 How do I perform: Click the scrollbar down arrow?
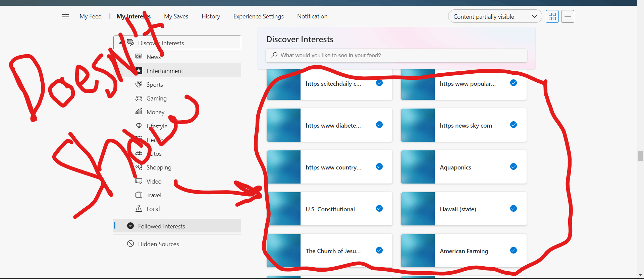pyautogui.click(x=640, y=275)
